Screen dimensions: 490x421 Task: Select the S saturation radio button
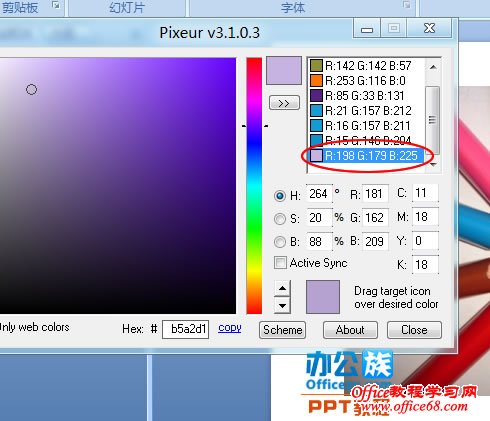click(x=280, y=219)
